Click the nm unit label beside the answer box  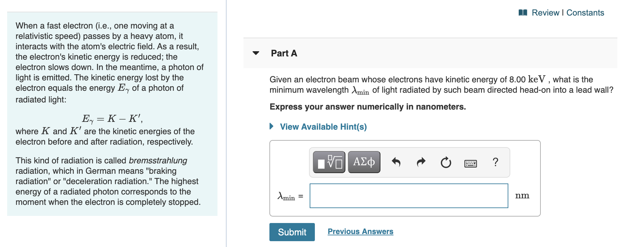coord(523,195)
